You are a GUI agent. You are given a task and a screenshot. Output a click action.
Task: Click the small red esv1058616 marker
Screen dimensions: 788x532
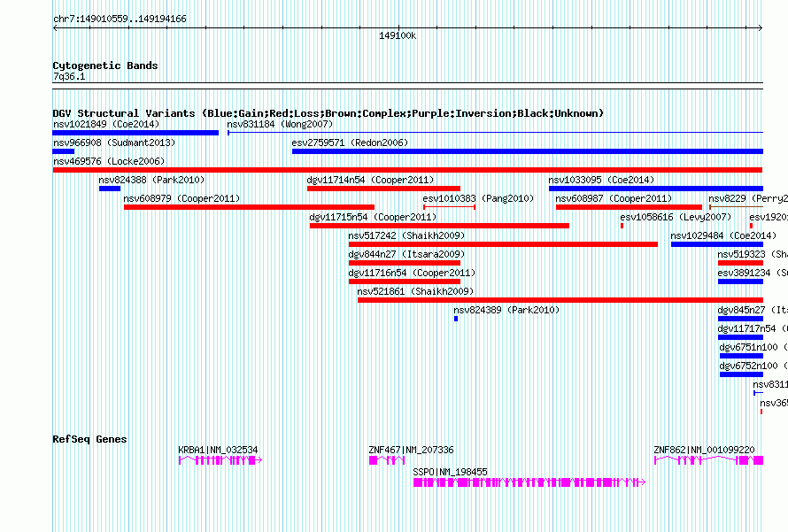click(x=622, y=226)
